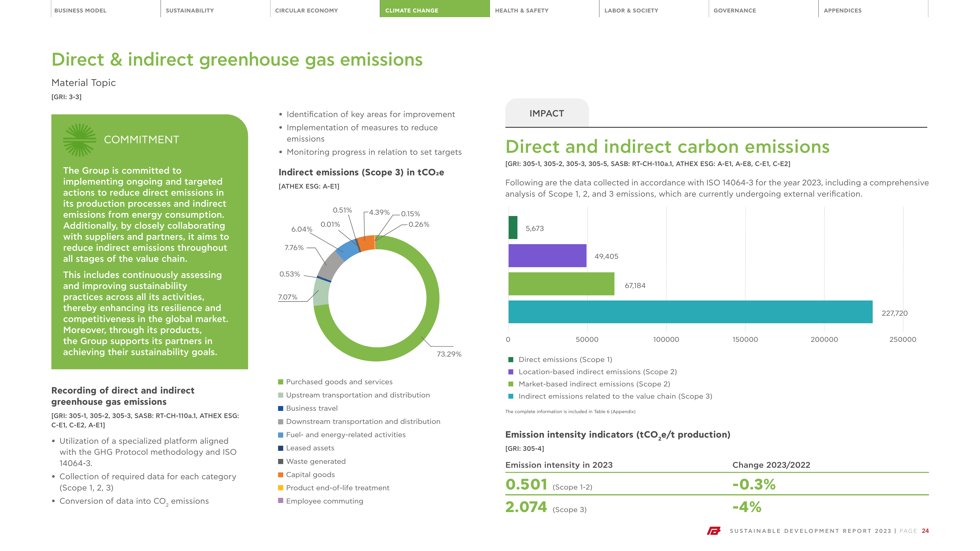Click the 0.501 emission intensity value
This screenshot has height=551, width=980.
(526, 484)
